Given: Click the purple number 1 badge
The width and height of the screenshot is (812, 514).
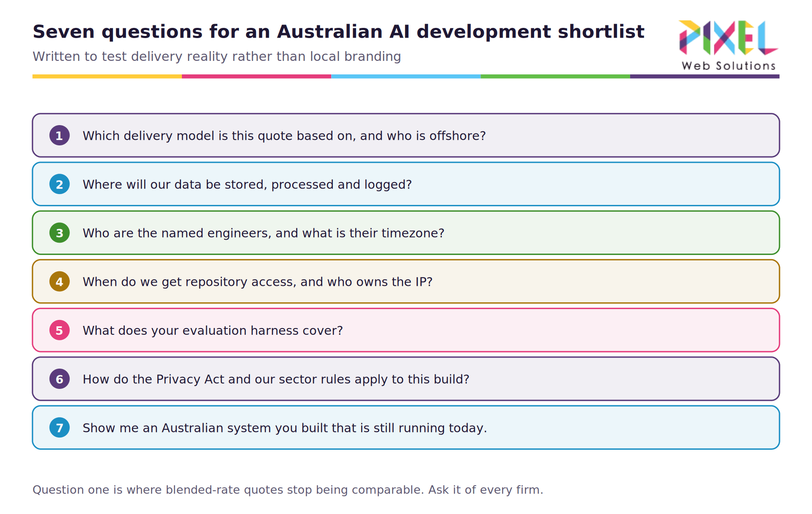Looking at the screenshot, I should point(60,135).
